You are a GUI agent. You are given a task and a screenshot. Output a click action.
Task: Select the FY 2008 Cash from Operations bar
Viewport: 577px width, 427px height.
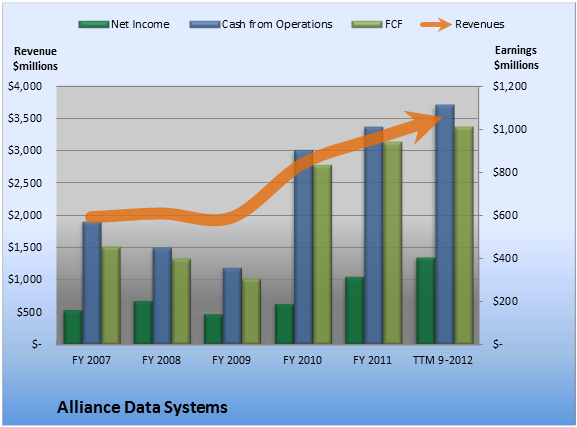(x=162, y=296)
